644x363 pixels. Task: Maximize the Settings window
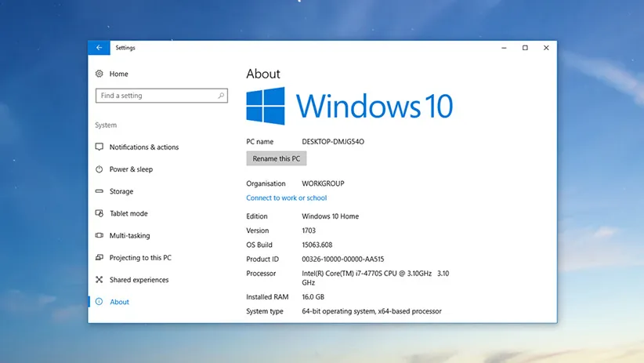point(525,48)
